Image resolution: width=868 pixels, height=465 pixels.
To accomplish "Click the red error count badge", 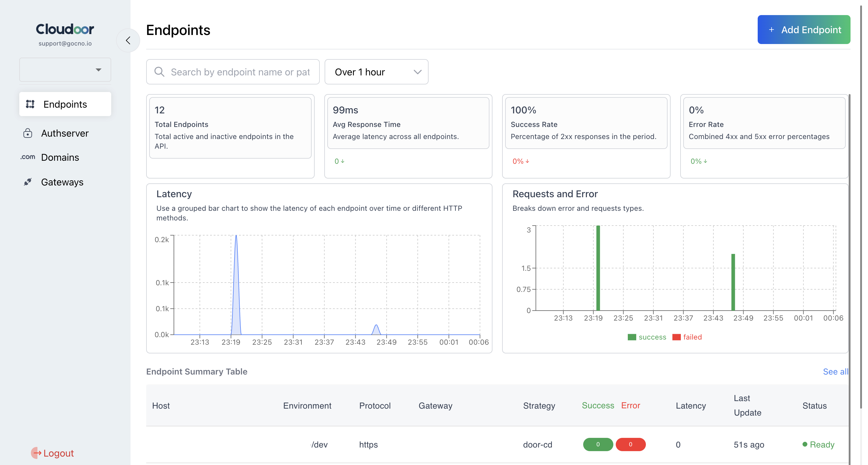I will click(630, 444).
